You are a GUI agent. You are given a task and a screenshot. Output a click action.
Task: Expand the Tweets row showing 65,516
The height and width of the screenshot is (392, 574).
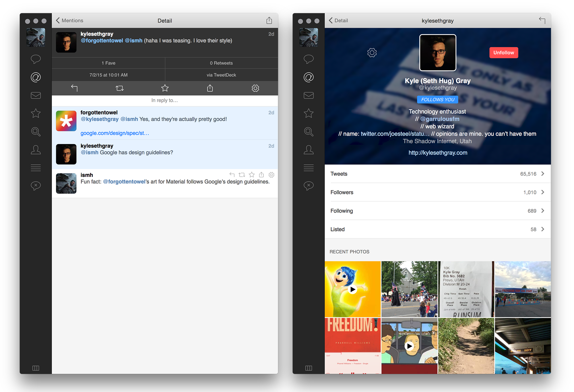tap(438, 174)
